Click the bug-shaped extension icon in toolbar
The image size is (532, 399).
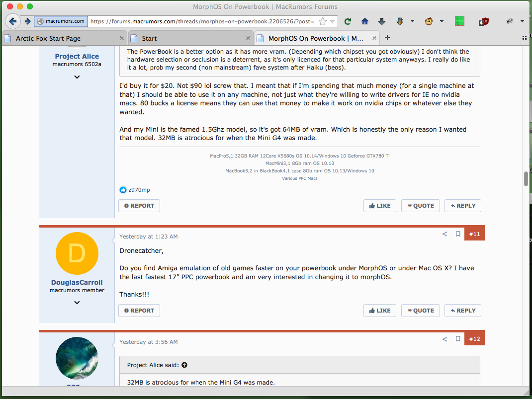(x=510, y=21)
